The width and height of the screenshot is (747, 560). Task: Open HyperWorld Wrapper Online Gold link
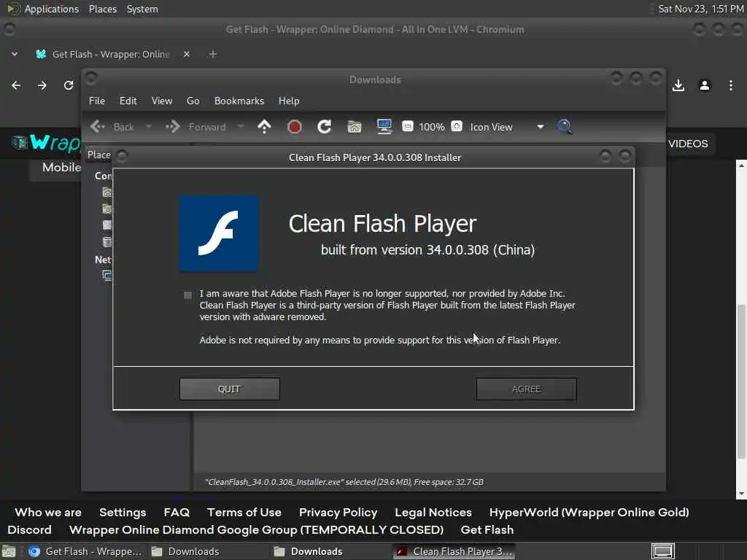click(589, 513)
